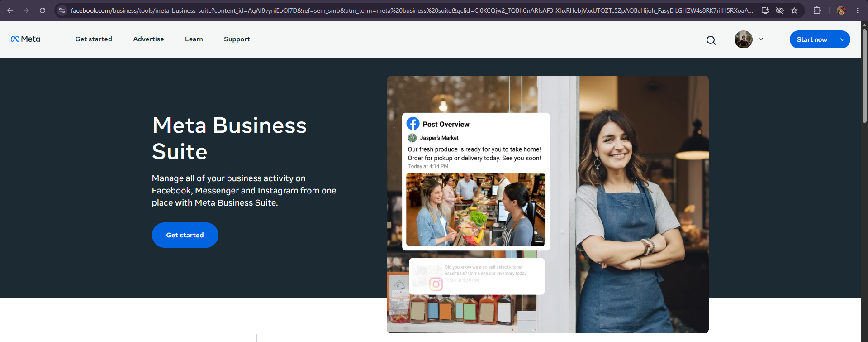
Task: Open the Advertise menu
Action: pyautogui.click(x=148, y=39)
